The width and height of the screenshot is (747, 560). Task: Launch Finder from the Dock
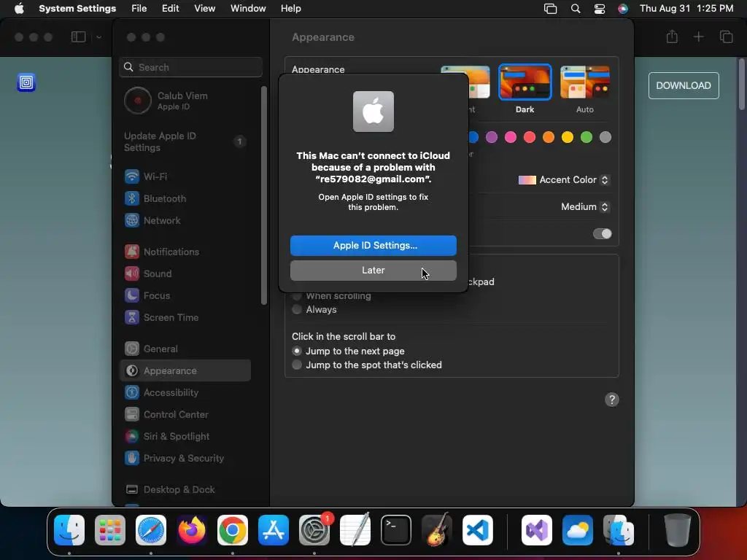pyautogui.click(x=69, y=529)
